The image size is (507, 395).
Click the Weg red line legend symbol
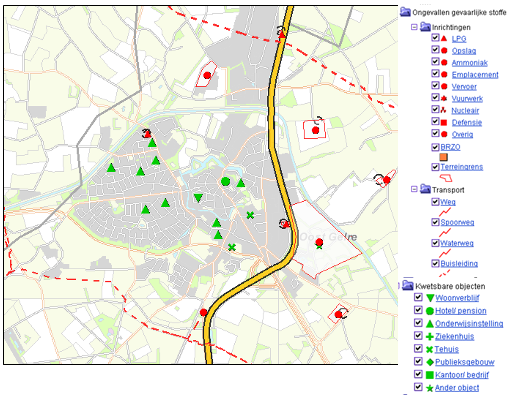pos(445,212)
